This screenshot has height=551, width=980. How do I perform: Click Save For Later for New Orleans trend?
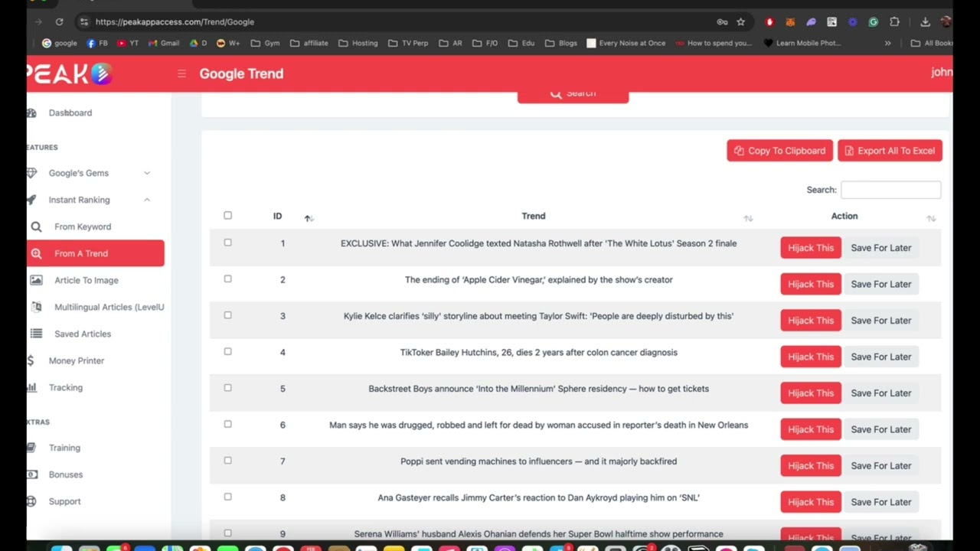(x=880, y=429)
